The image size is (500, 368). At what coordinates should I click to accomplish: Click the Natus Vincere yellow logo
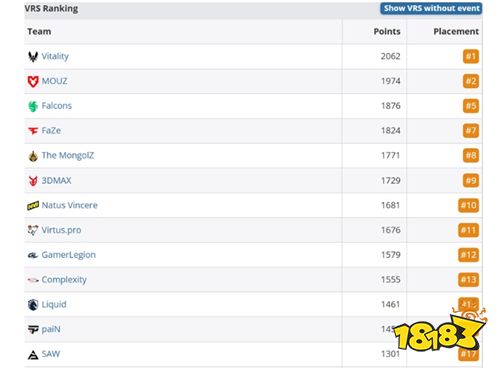(33, 206)
